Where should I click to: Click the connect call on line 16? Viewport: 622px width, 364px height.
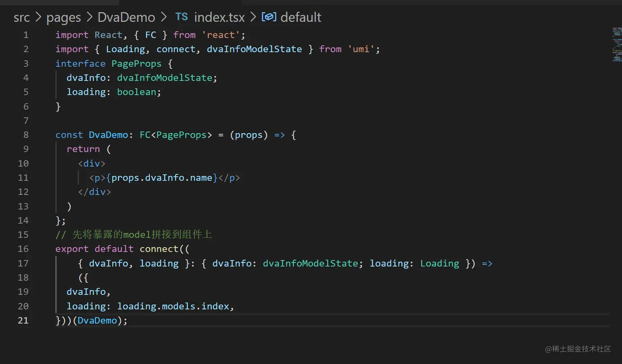pos(159,249)
